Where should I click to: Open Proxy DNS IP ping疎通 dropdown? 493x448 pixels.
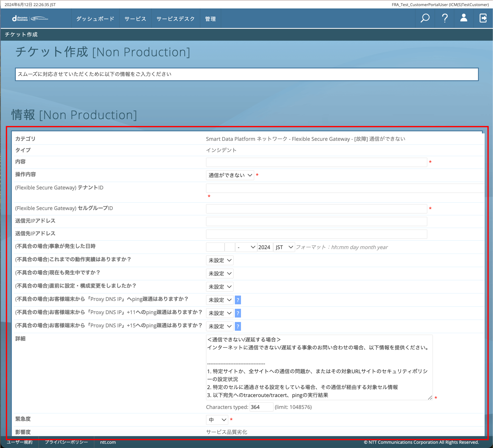point(220,300)
